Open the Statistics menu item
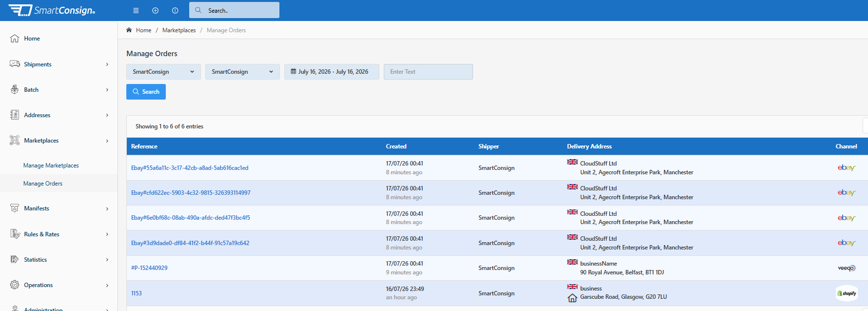The height and width of the screenshot is (311, 868). (36, 260)
